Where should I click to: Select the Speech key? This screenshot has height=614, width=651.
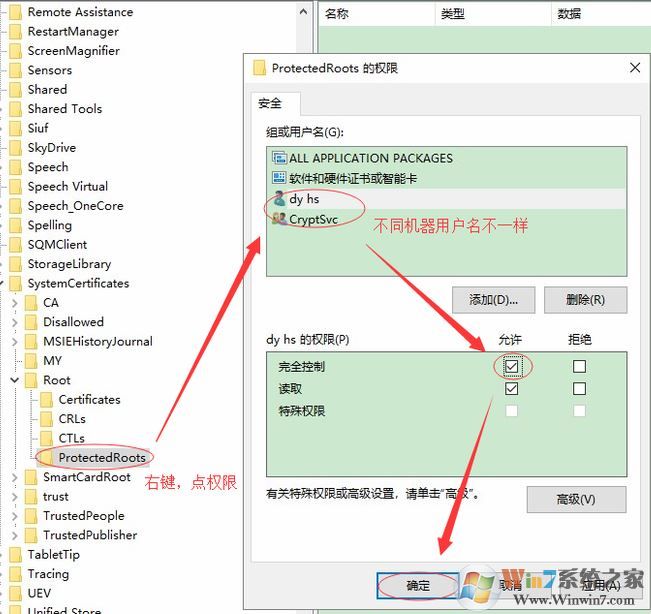pyautogui.click(x=48, y=167)
